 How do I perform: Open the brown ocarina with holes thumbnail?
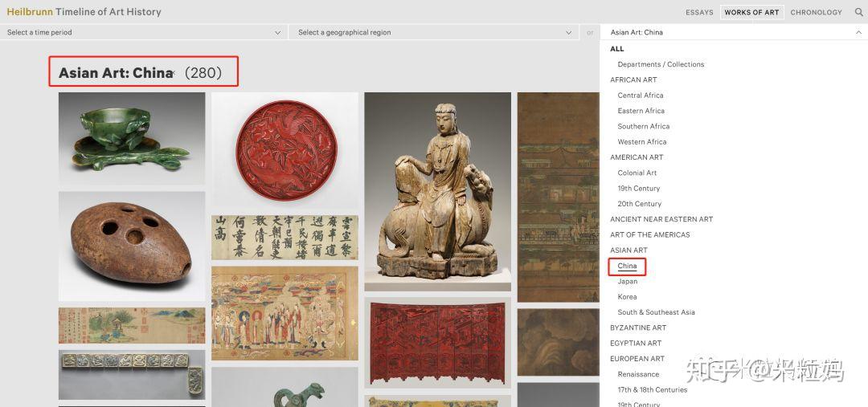(x=132, y=246)
